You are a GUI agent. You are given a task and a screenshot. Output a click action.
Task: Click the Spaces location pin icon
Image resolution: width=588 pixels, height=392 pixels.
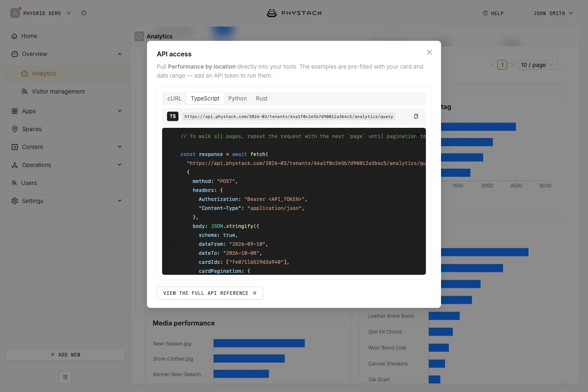(x=15, y=129)
